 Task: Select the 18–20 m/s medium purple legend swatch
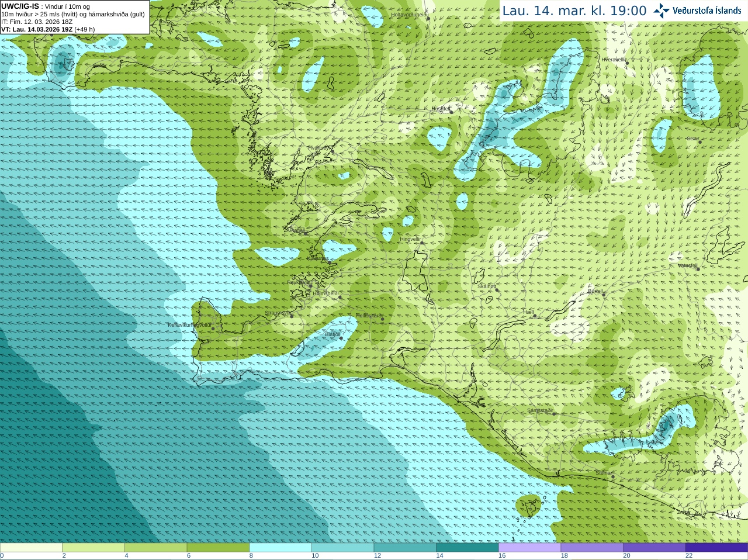(x=592, y=548)
